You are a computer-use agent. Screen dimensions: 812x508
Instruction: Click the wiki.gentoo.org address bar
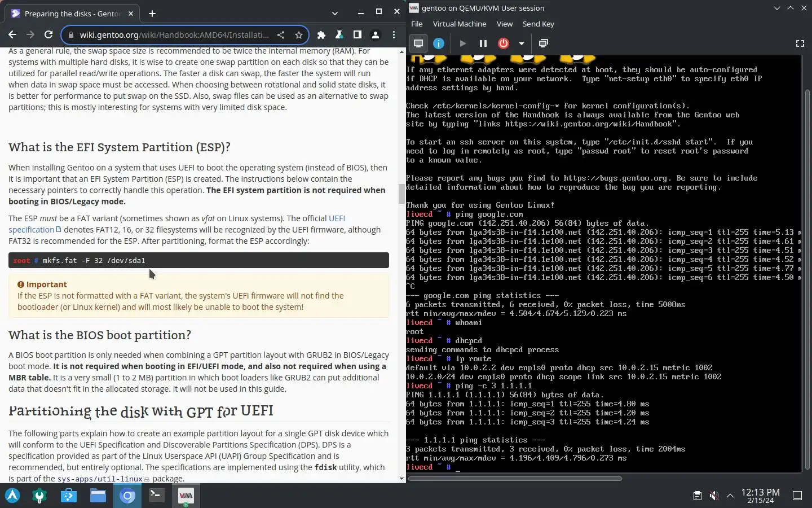click(175, 35)
